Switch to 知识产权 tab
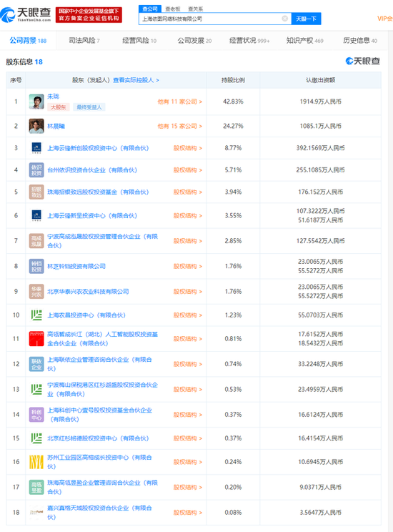Image resolution: width=393 pixels, height=532 pixels. (x=305, y=41)
